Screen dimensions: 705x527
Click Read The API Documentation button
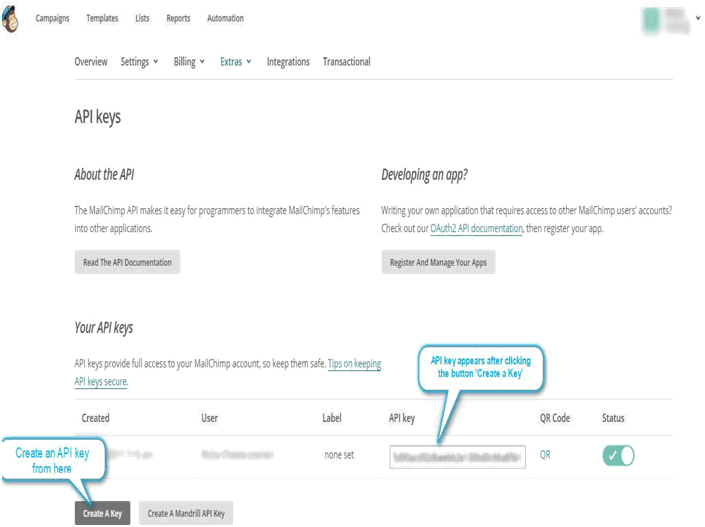(x=128, y=262)
